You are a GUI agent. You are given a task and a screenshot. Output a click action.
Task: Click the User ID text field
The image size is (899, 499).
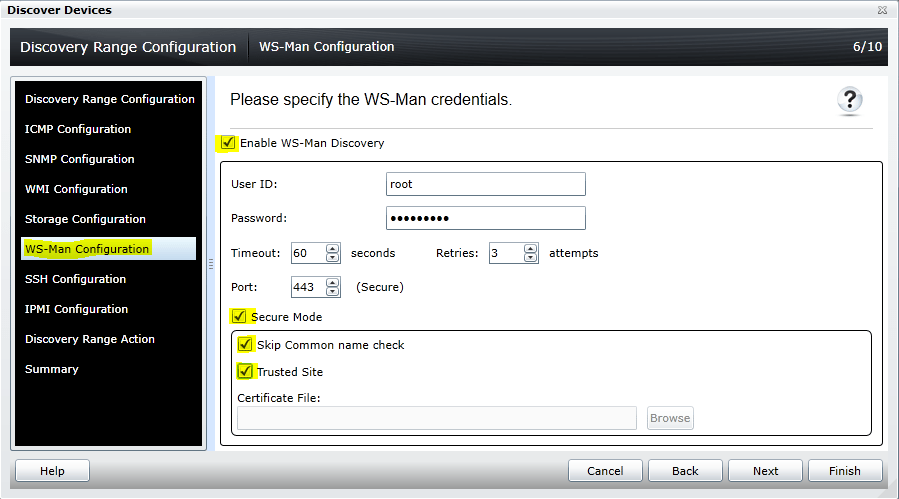pyautogui.click(x=485, y=184)
